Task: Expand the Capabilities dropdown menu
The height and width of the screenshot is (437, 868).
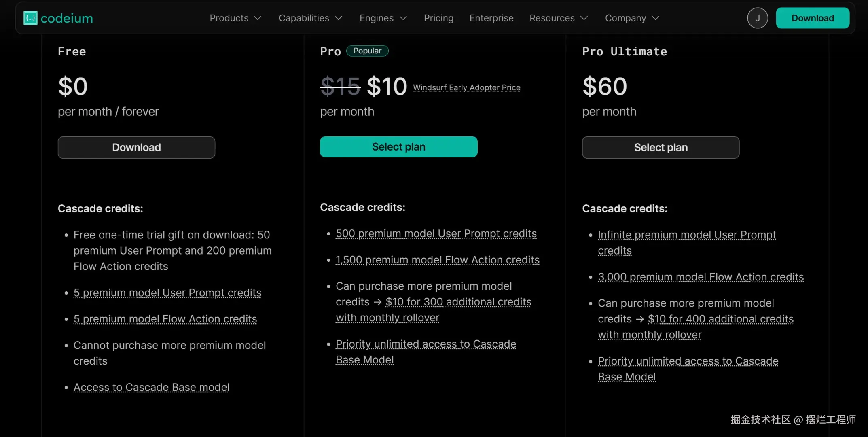Action: tap(310, 18)
